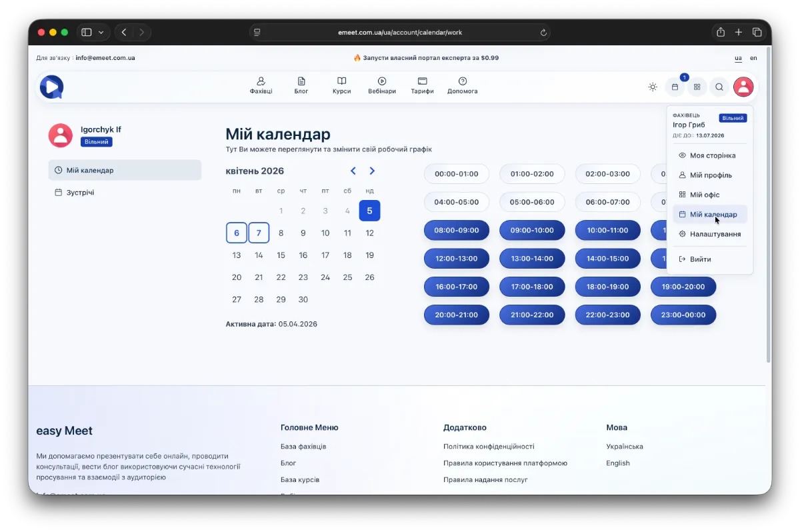Choose Вийти in the profile menu
800x532 pixels.
click(700, 259)
